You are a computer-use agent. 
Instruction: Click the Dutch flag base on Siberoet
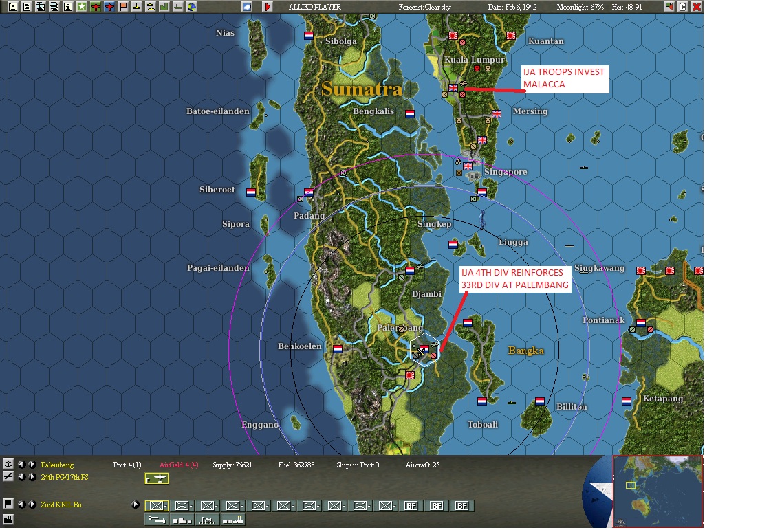tap(251, 192)
